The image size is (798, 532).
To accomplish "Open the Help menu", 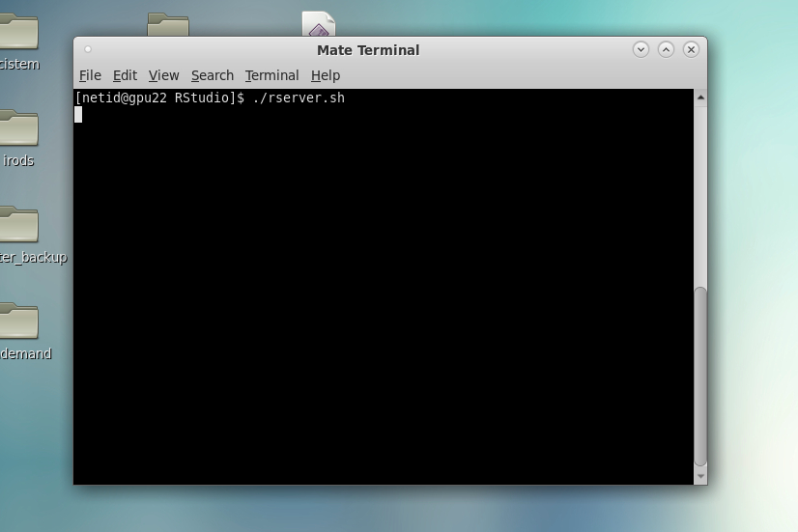I will click(326, 75).
